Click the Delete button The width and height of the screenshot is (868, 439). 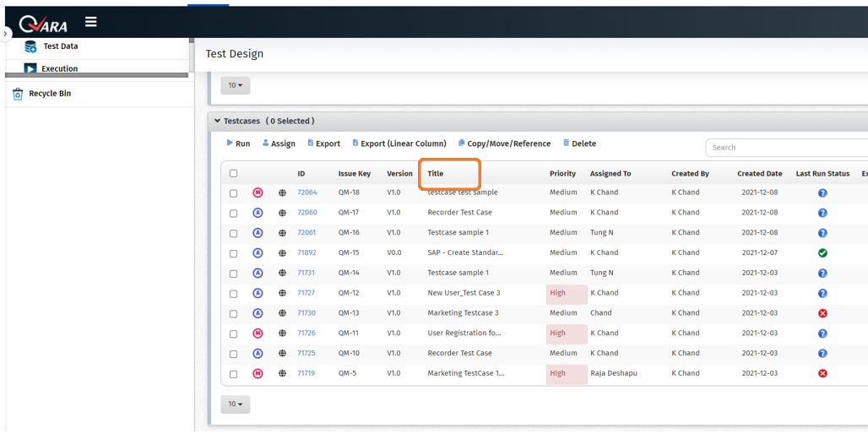tap(579, 144)
